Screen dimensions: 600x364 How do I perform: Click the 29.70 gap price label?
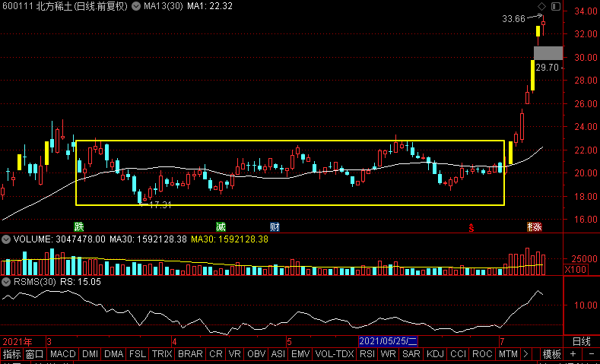coord(548,68)
